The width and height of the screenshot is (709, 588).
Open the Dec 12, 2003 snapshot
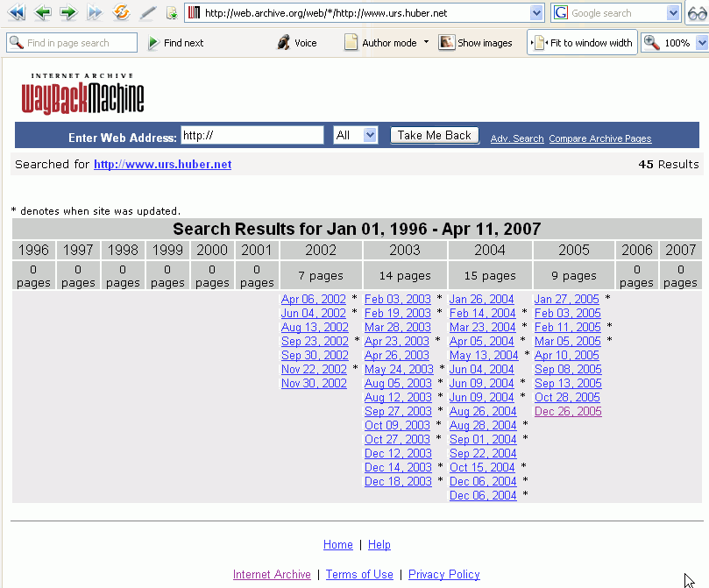point(398,453)
